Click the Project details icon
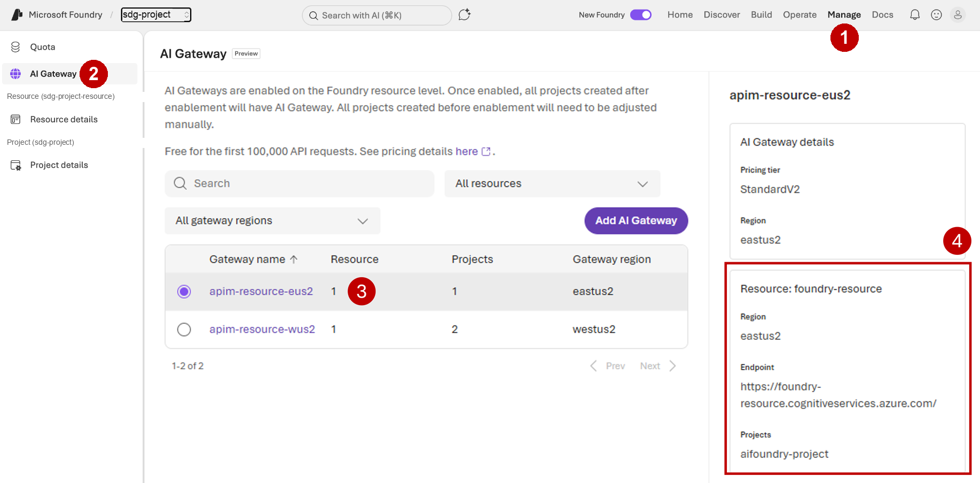Screen dimensions: 980x483 click(x=16, y=166)
